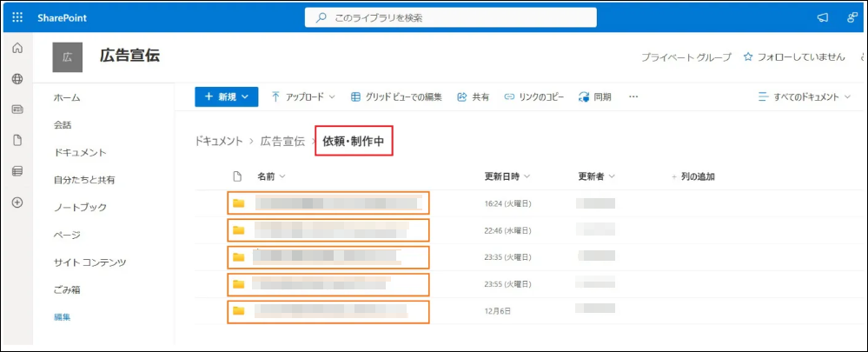Open the アップロード dropdown
The image size is (868, 352).
click(303, 96)
